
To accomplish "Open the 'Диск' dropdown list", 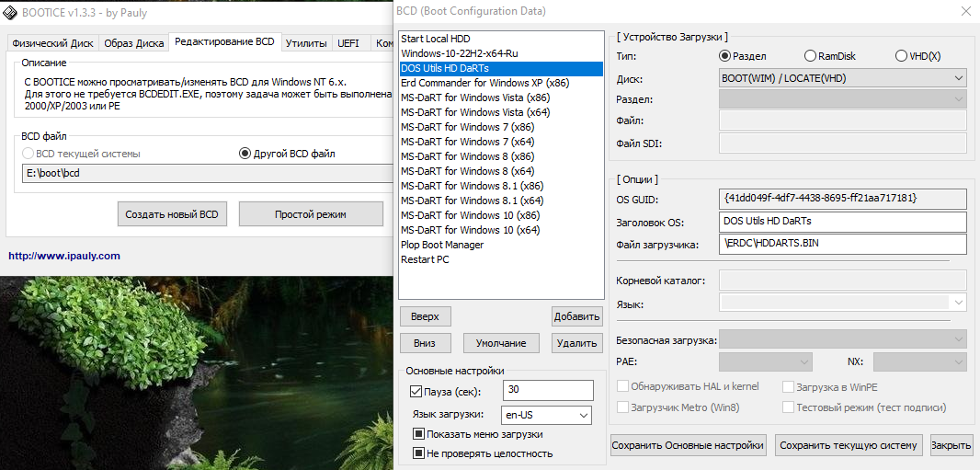I will (959, 78).
